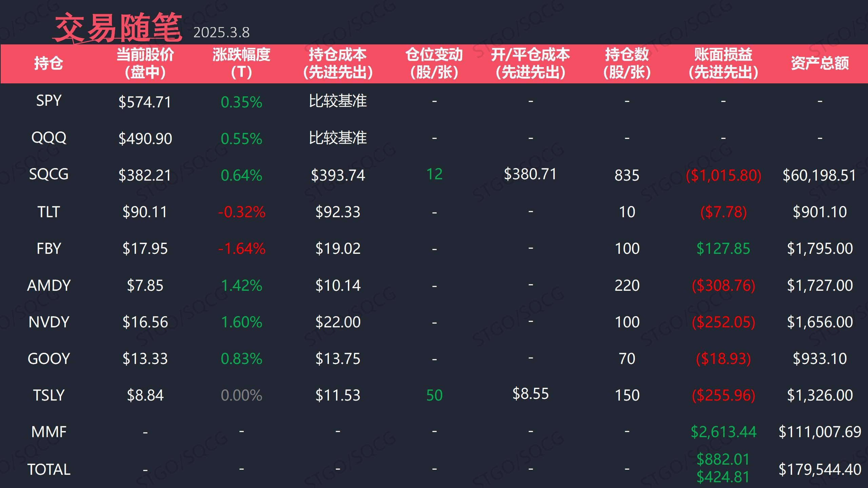The width and height of the screenshot is (868, 488).
Task: Select GOOY share count 70
Action: [x=627, y=359]
